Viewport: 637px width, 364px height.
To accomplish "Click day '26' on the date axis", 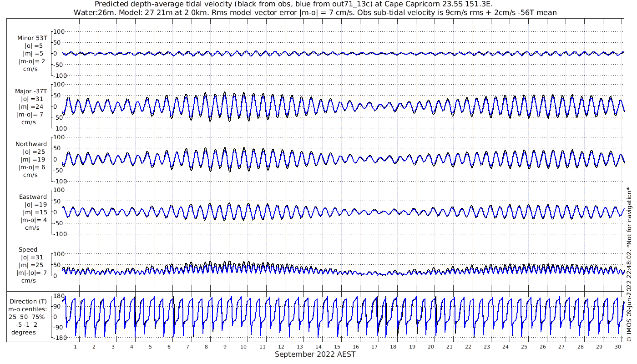I will click(543, 347).
